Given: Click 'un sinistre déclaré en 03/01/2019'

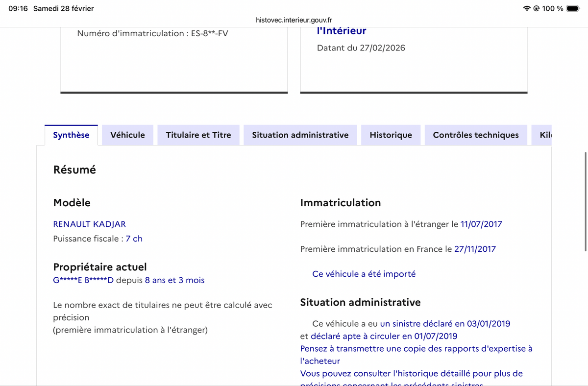Looking at the screenshot, I should click(445, 324).
